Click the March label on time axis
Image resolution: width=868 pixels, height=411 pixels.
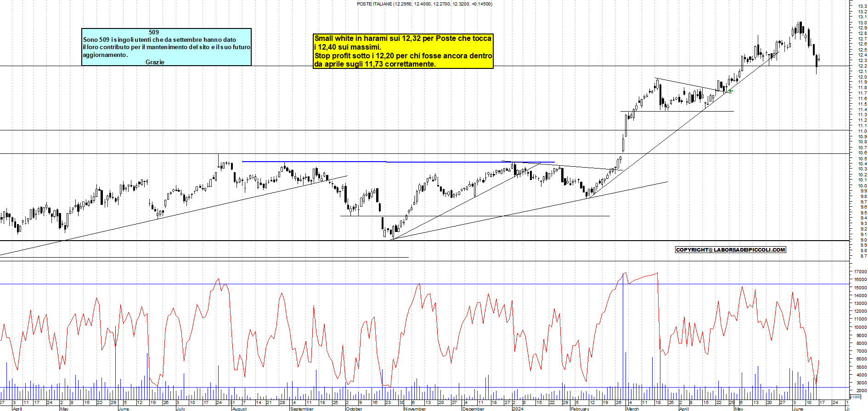click(632, 409)
